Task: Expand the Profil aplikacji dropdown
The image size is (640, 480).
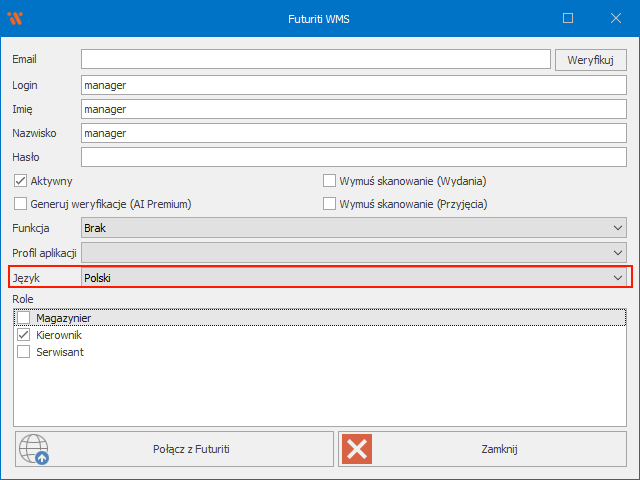Action: click(353, 252)
